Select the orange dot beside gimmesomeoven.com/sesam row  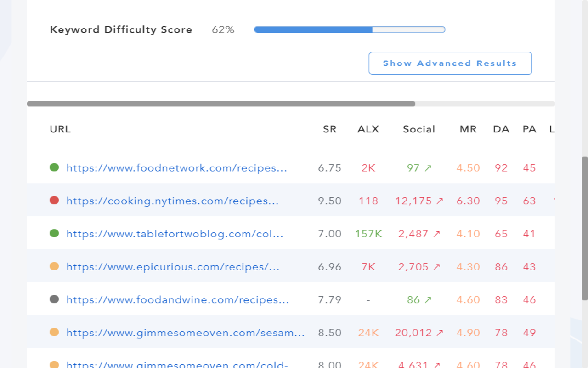point(54,332)
